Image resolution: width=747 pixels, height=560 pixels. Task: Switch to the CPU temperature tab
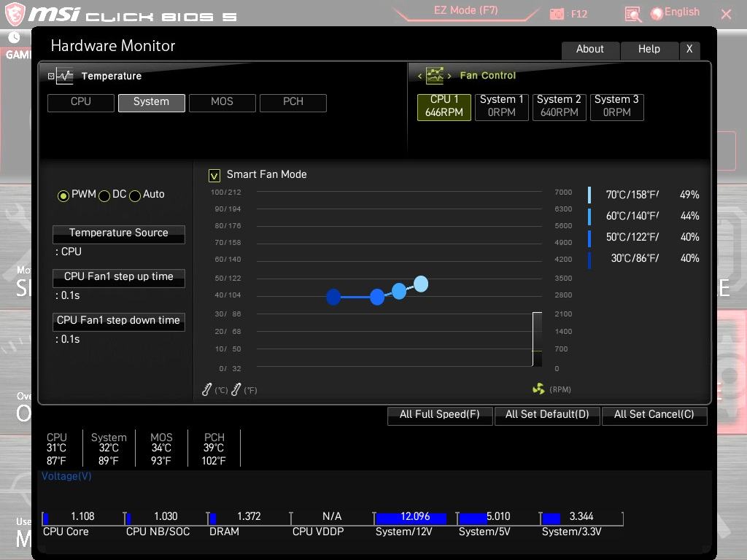point(81,102)
